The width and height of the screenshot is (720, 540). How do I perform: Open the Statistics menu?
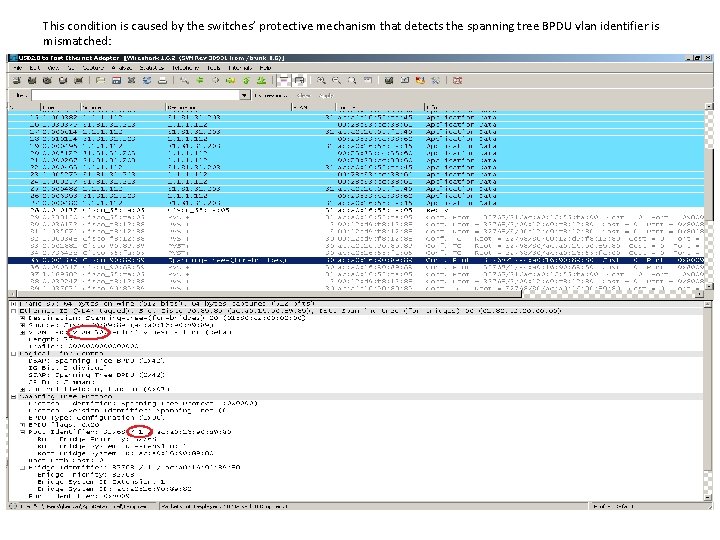pos(152,68)
